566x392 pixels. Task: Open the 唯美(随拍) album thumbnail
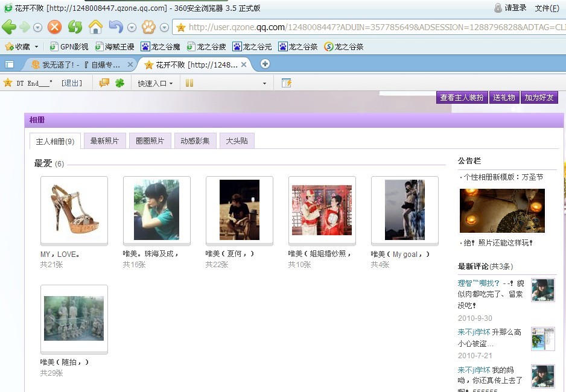point(74,318)
